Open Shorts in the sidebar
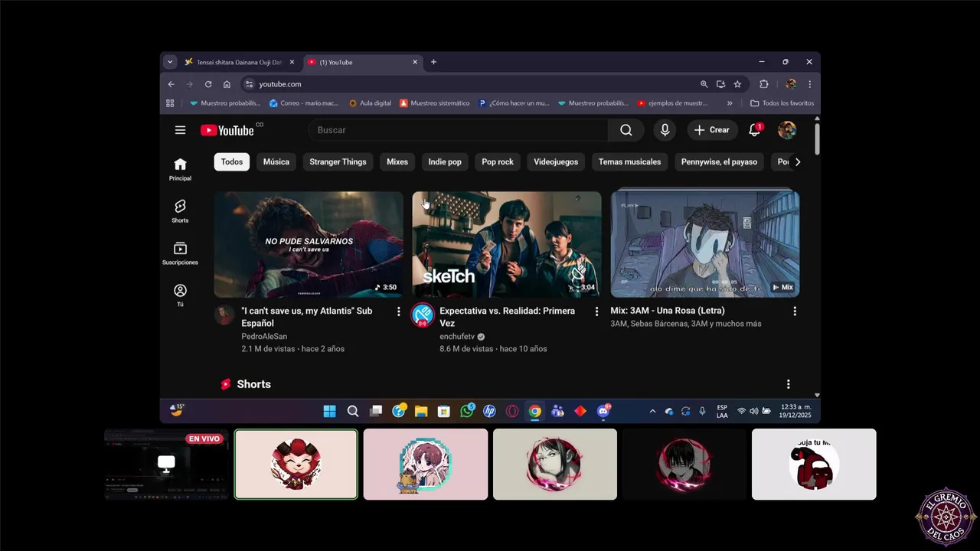 click(x=180, y=211)
